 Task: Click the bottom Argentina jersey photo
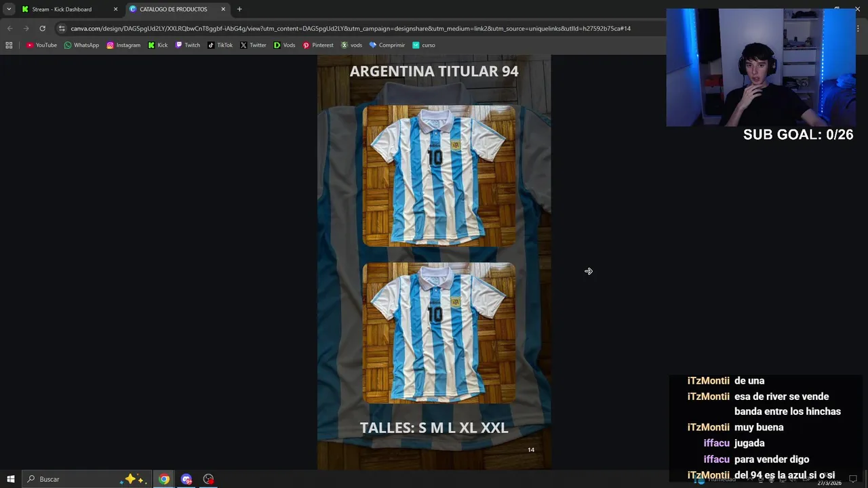pos(439,333)
